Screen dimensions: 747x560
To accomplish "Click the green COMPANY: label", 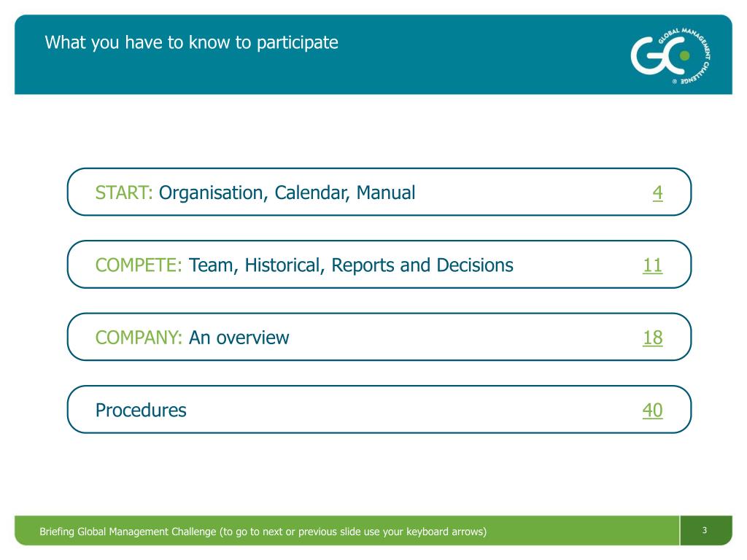I will point(139,338).
